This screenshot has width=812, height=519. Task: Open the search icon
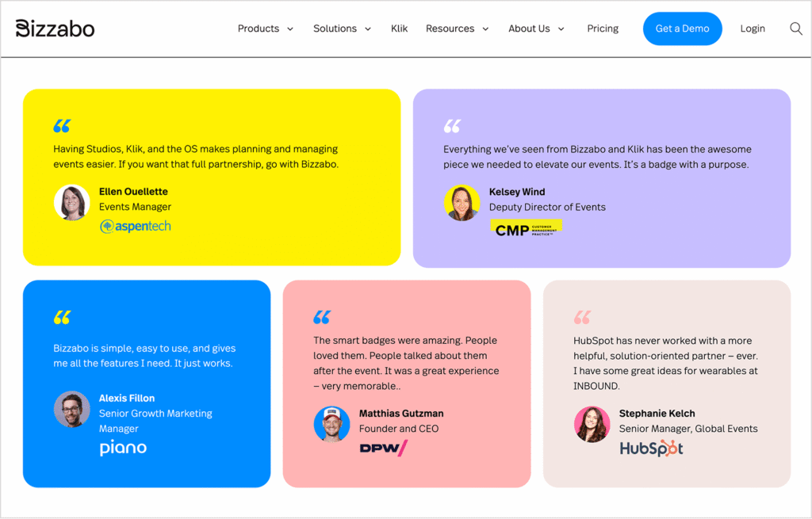pos(795,28)
